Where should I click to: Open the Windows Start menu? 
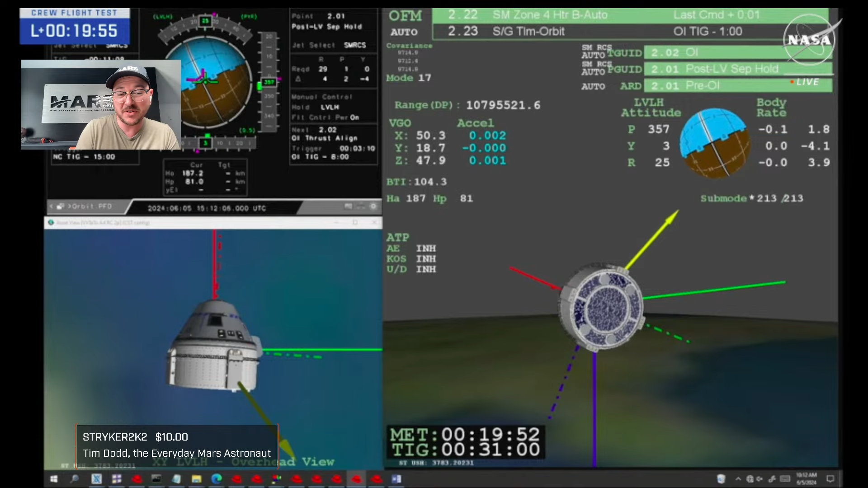(54, 479)
